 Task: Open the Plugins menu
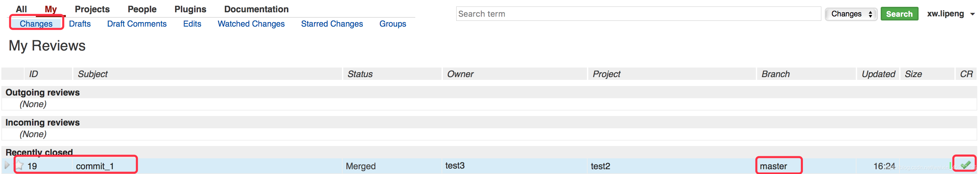(190, 9)
